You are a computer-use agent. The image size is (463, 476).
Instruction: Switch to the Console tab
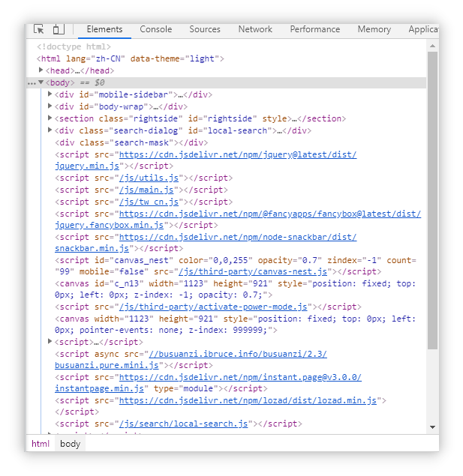(x=155, y=29)
